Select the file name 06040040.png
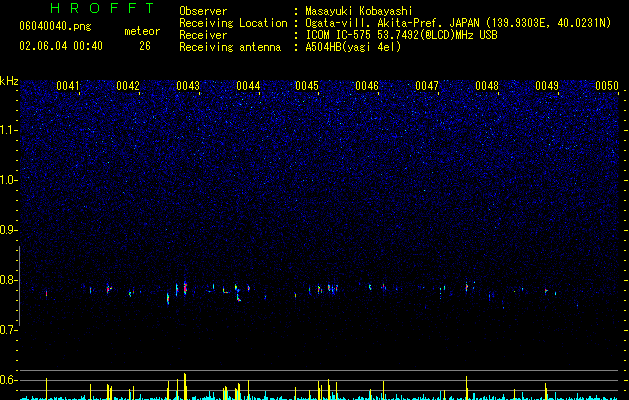Image resolution: width=629 pixels, height=400 pixels. point(55,27)
